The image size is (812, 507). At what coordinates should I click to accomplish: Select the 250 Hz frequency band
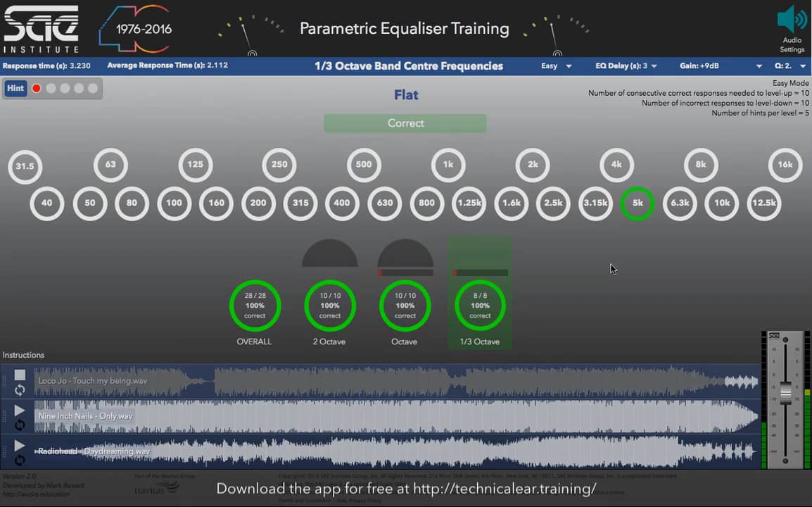[x=279, y=164]
